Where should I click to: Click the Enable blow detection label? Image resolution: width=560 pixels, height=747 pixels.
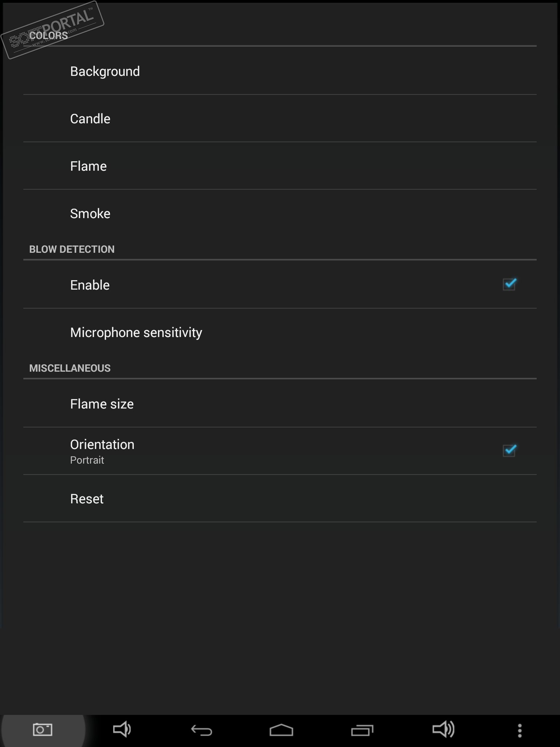[90, 285]
